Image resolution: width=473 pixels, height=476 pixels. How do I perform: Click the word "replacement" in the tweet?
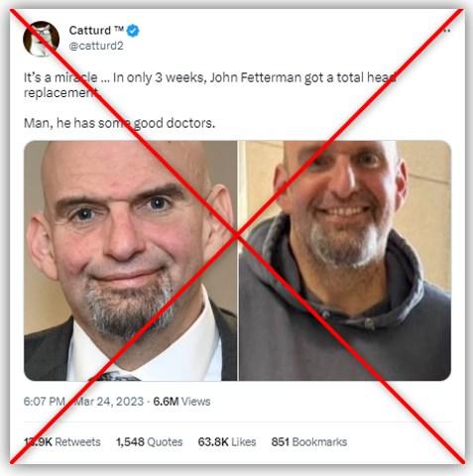61,93
